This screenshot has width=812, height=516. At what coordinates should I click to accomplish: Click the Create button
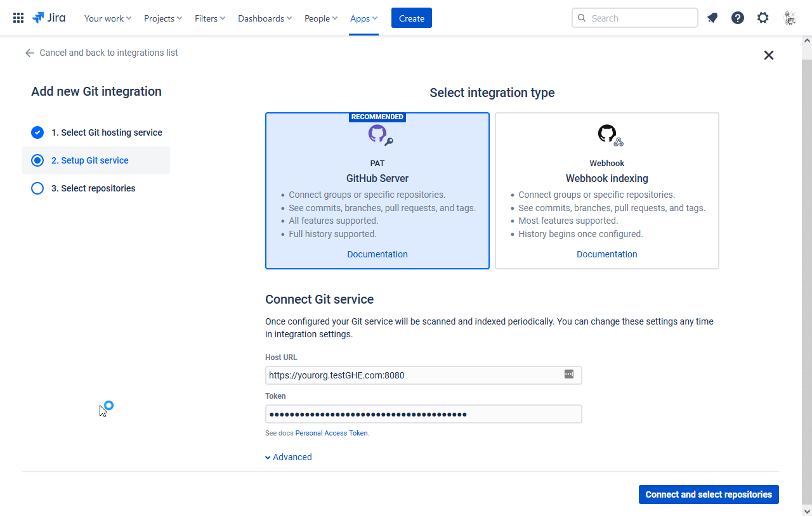[412, 18]
